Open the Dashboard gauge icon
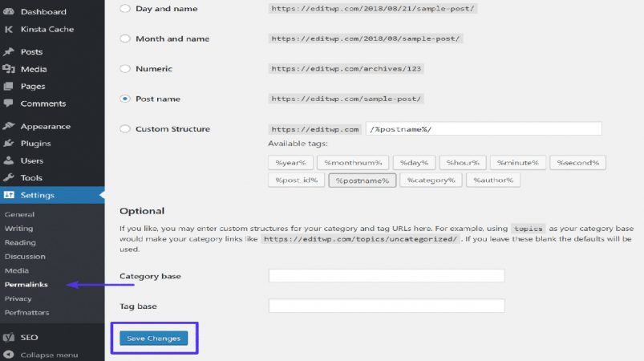This screenshot has height=361, width=644. [9, 11]
